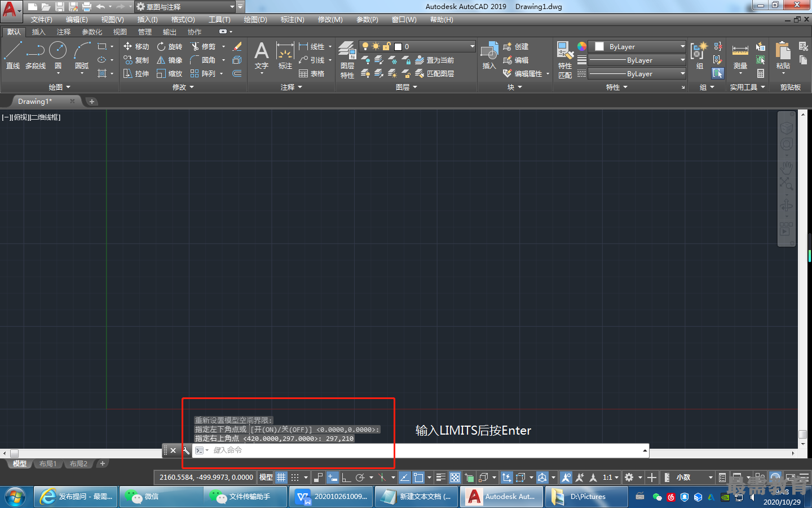Toggle ortho mode in status bar
The image size is (812, 508).
346,478
